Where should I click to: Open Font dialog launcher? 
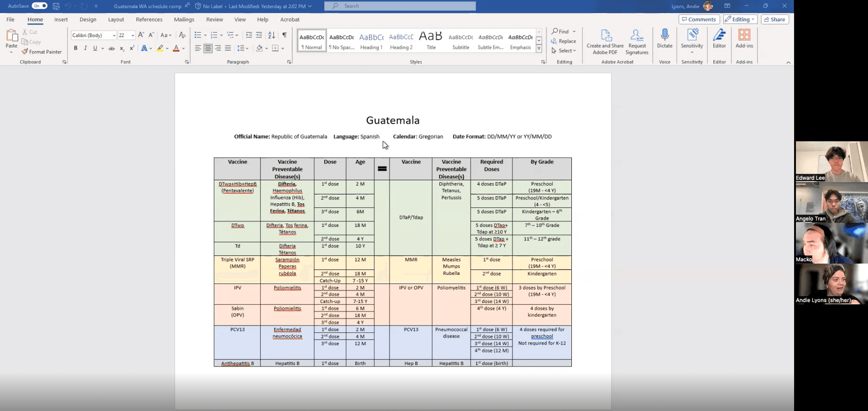pyautogui.click(x=187, y=62)
